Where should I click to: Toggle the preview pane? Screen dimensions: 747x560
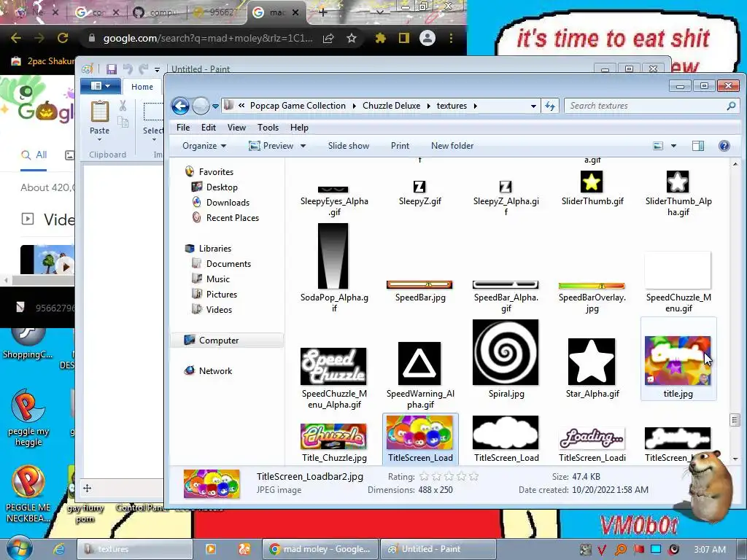698,146
